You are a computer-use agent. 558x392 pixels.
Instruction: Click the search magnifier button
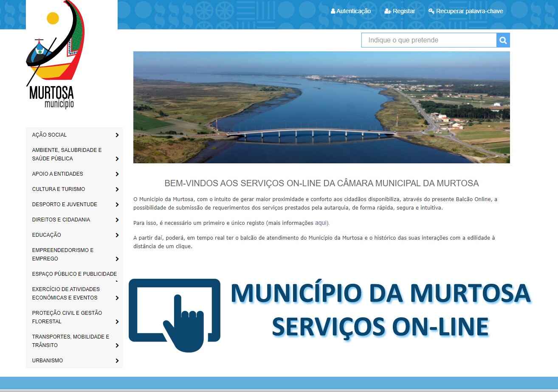pos(503,40)
